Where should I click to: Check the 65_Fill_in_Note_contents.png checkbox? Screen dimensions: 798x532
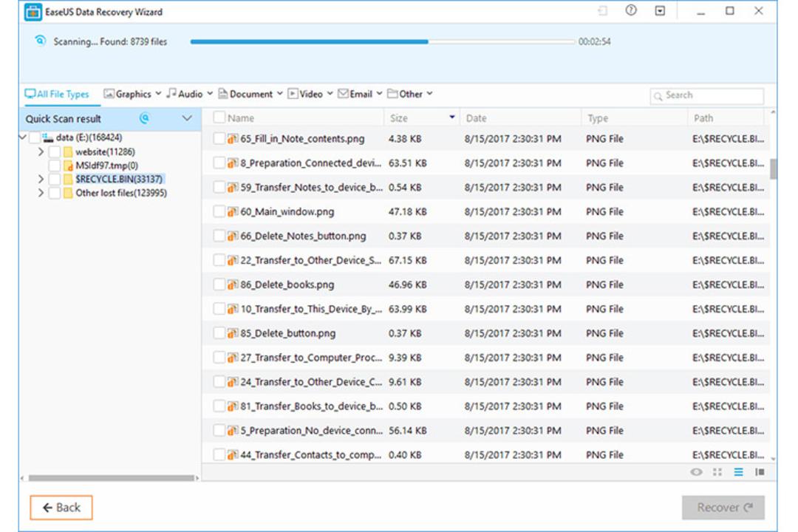click(219, 138)
